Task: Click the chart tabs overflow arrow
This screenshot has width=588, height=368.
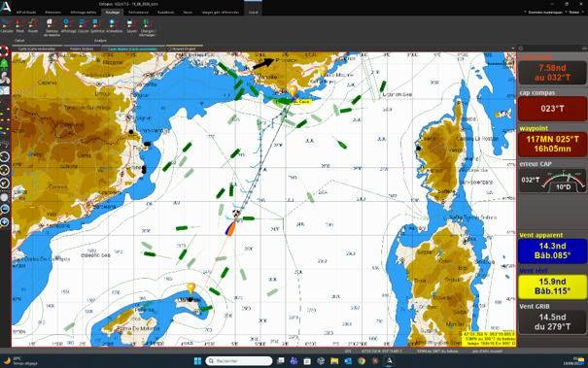Action: pyautogui.click(x=512, y=49)
